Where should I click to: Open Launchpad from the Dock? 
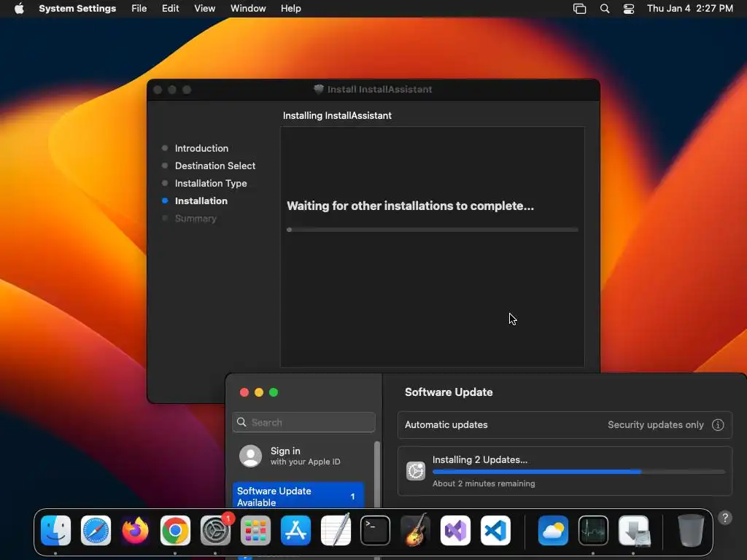255,531
